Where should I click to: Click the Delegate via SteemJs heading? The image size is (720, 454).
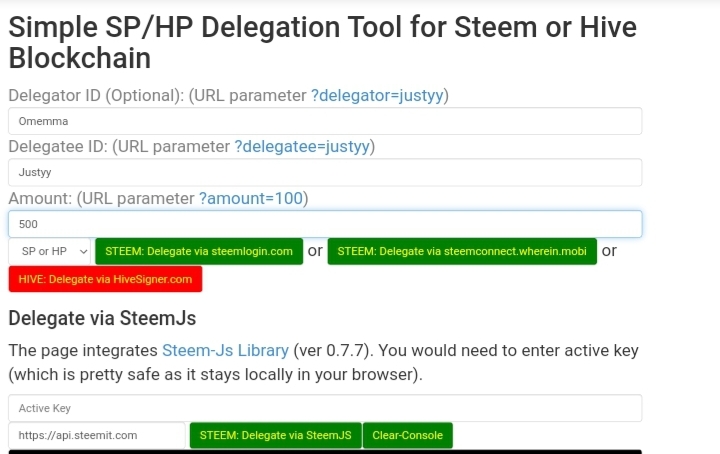[102, 318]
